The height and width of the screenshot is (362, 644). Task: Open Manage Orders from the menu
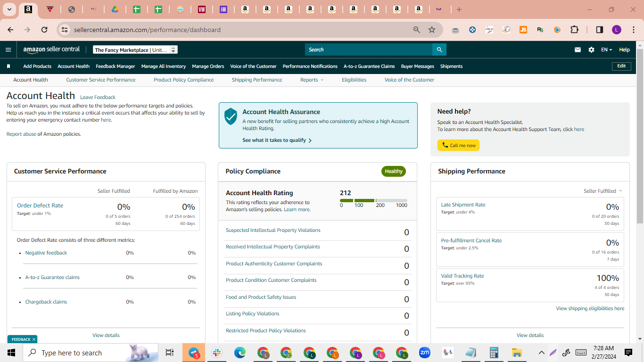point(208,66)
